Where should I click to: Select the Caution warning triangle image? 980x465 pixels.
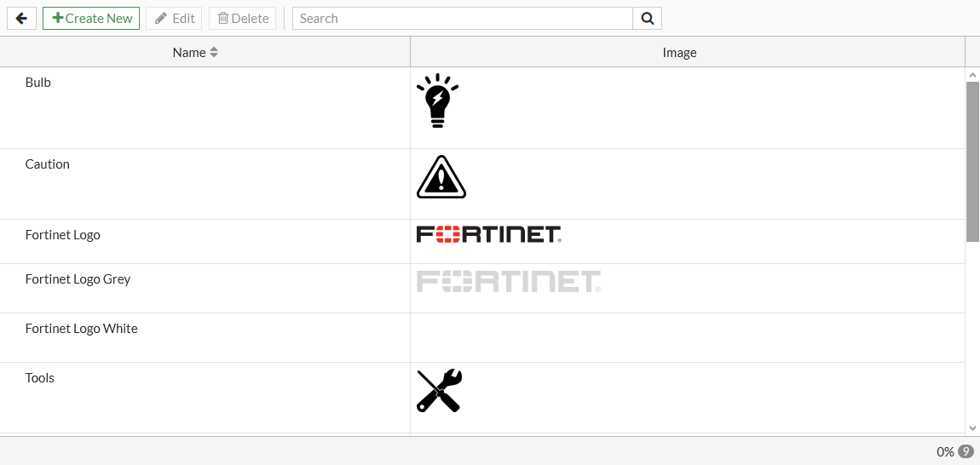click(441, 177)
